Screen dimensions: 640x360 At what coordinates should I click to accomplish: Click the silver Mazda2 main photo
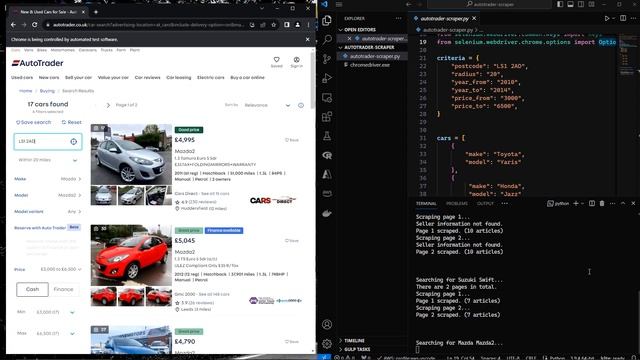(131, 154)
